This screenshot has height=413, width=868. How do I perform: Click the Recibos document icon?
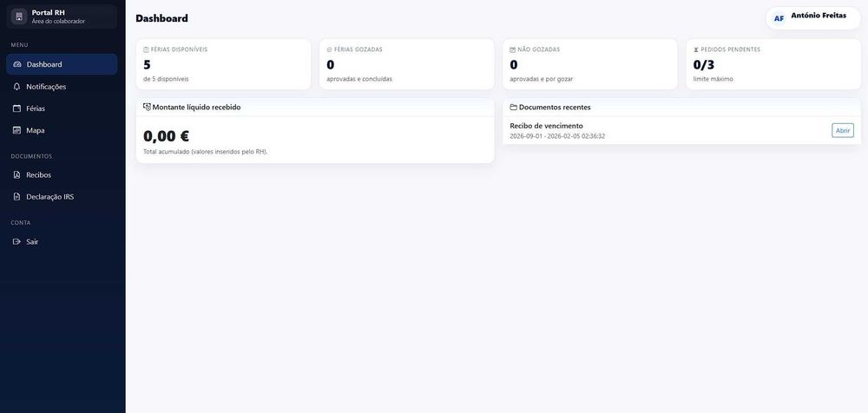click(16, 174)
